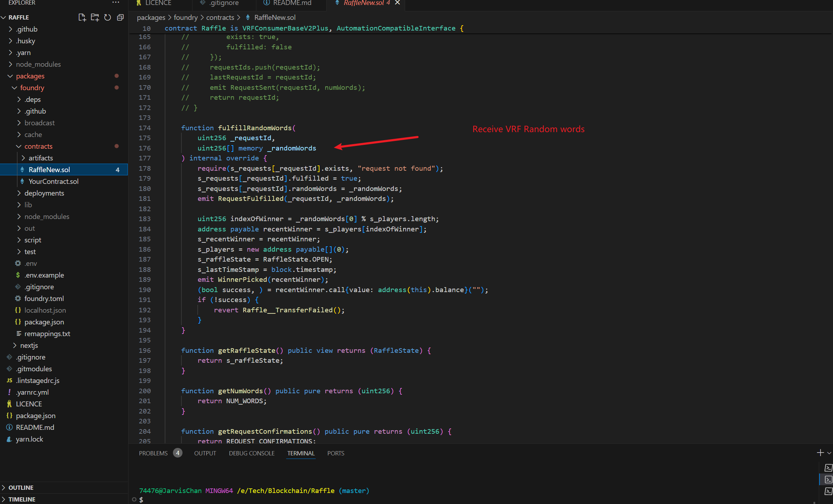Viewport: 833px width, 504px height.
Task: Open the LICENCE editor tab
Action: click(158, 3)
